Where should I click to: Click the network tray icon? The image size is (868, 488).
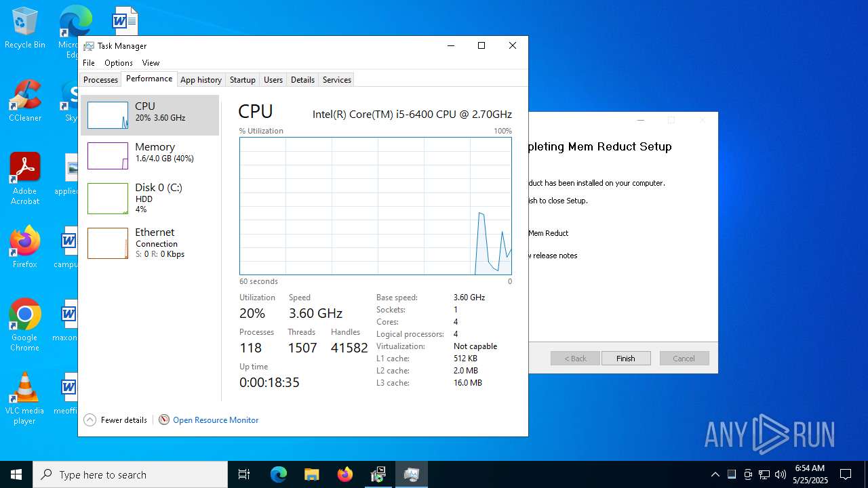pos(764,474)
